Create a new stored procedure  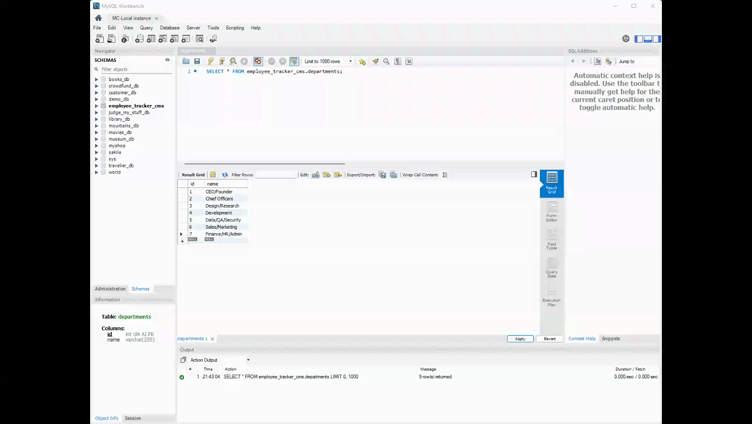coord(174,39)
